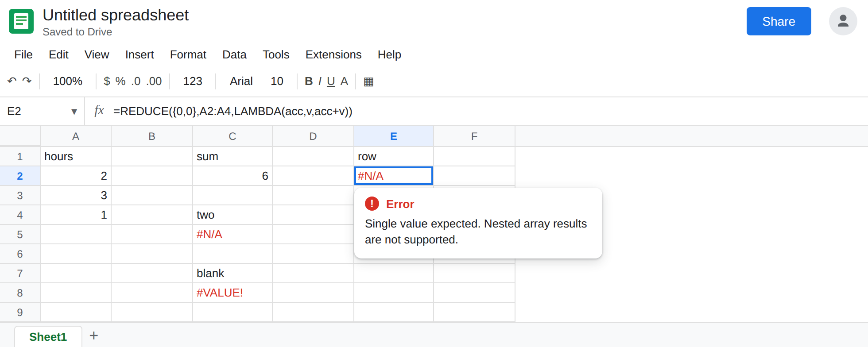Open the Insert menu
The width and height of the screenshot is (868, 347).
point(139,54)
